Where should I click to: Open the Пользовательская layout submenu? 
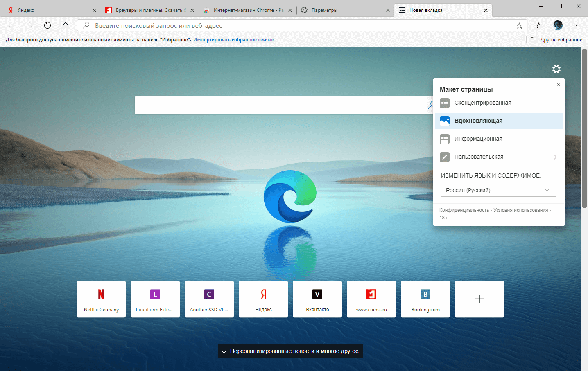(498, 157)
